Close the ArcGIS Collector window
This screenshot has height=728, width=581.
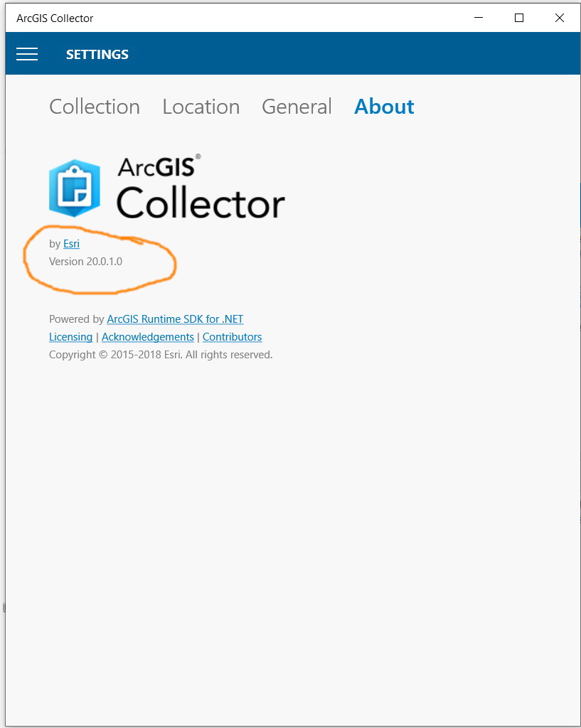(560, 18)
